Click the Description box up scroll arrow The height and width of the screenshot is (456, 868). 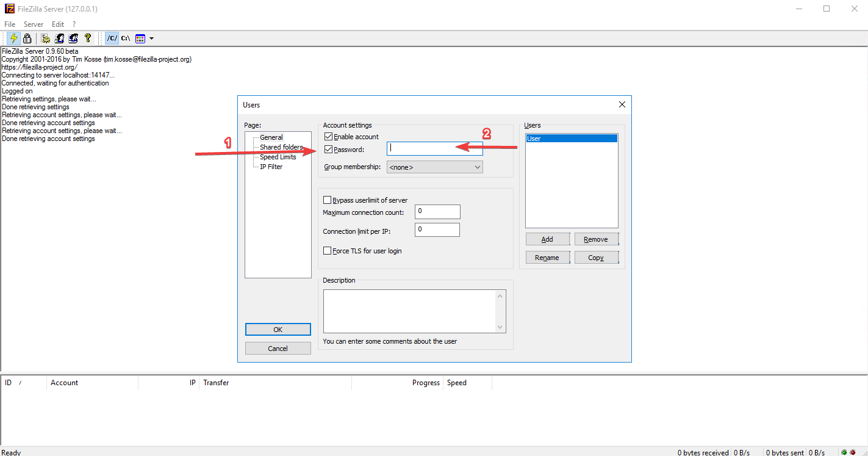[501, 296]
